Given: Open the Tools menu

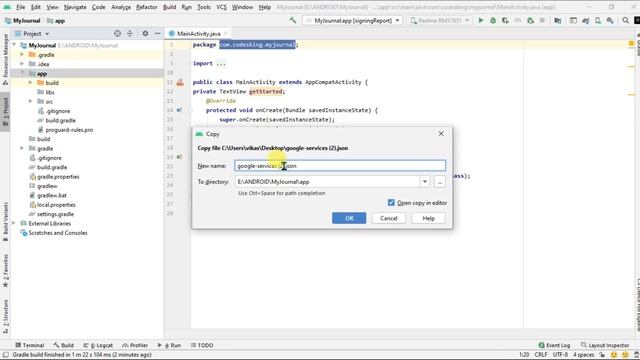Looking at the screenshot, I should tap(204, 7).
